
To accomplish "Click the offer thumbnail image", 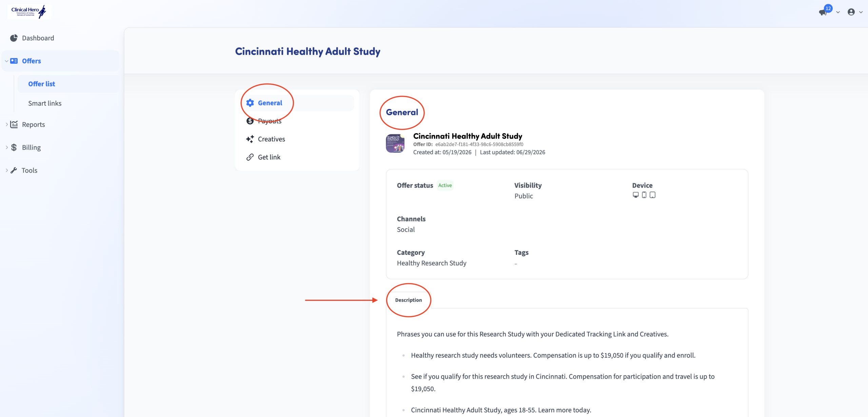I will pyautogui.click(x=395, y=143).
